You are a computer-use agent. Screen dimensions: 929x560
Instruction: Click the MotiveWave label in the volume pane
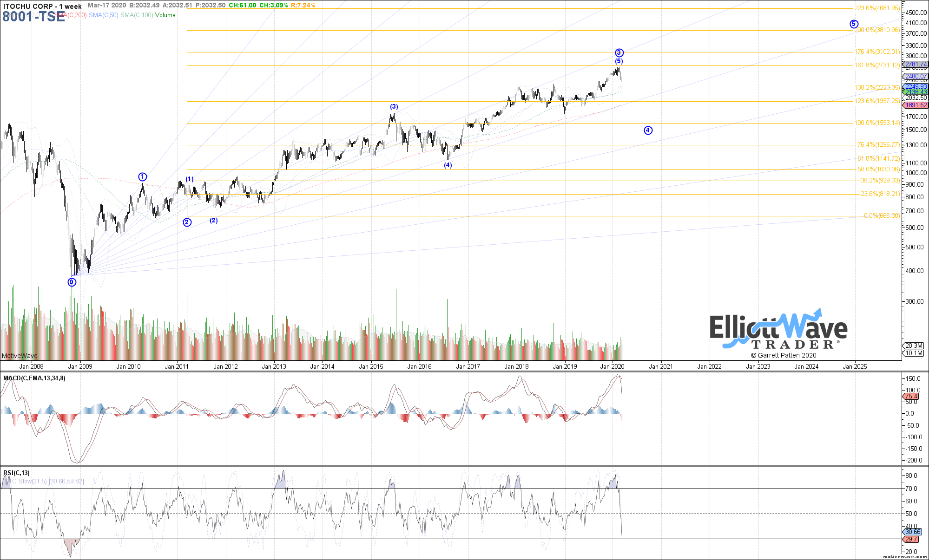(x=20, y=356)
